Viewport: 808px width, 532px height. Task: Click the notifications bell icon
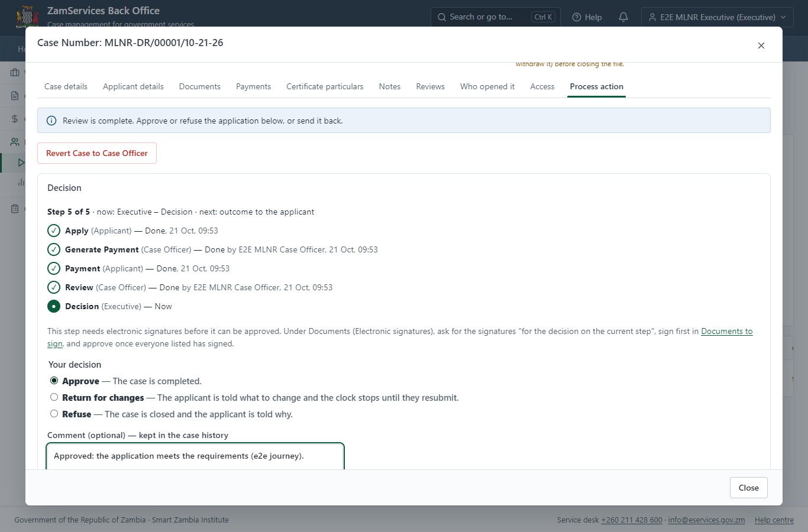(623, 17)
